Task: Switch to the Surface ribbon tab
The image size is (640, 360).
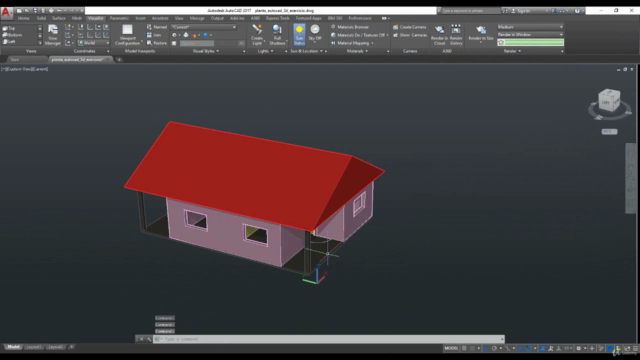Action: (59, 18)
